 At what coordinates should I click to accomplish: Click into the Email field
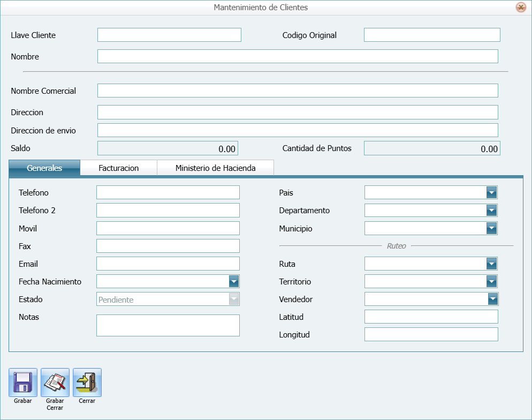pyautogui.click(x=168, y=264)
